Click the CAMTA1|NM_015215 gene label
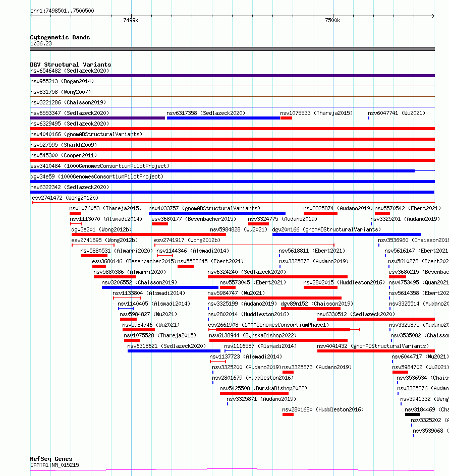 point(54,465)
